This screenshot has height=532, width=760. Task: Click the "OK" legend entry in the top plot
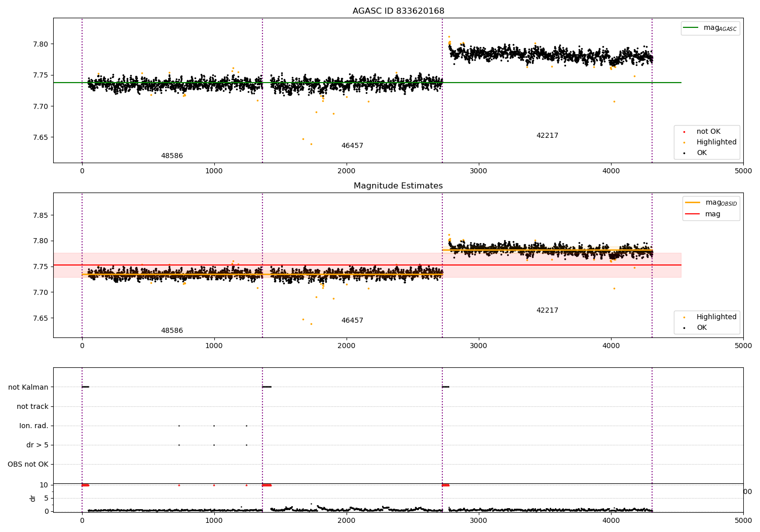(702, 153)
